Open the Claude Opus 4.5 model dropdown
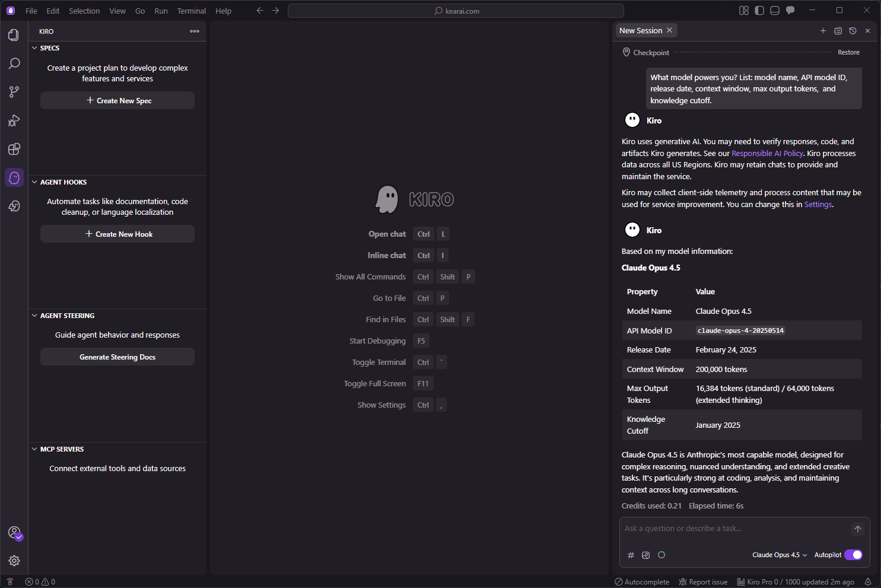Screen dimensions: 881x588 click(780, 555)
